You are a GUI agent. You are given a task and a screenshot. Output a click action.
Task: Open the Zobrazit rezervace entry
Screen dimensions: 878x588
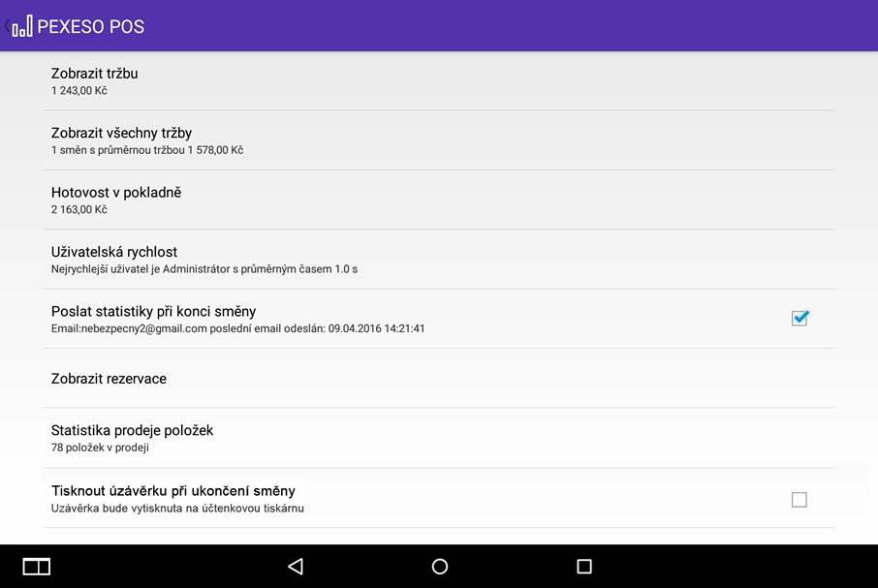(x=438, y=378)
